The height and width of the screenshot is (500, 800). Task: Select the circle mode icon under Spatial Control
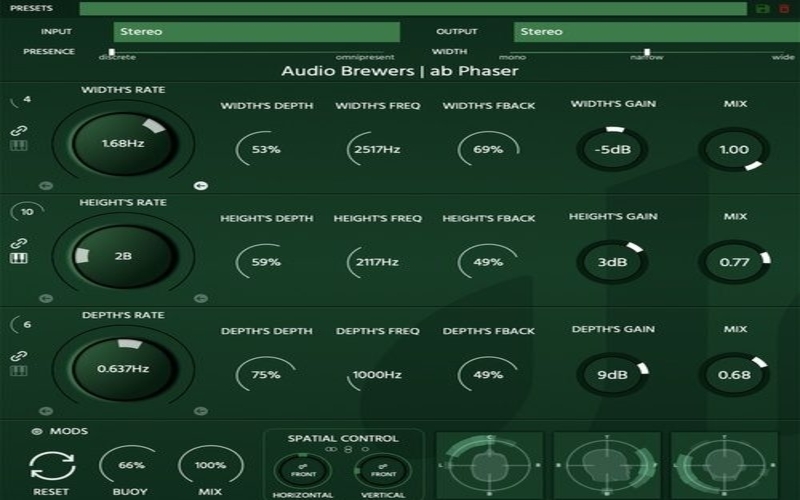click(x=365, y=449)
